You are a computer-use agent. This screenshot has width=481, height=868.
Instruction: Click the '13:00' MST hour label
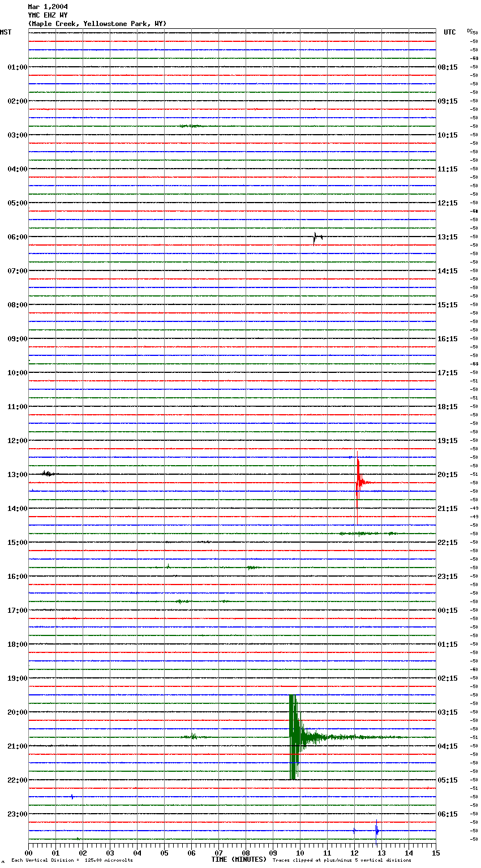(x=18, y=475)
